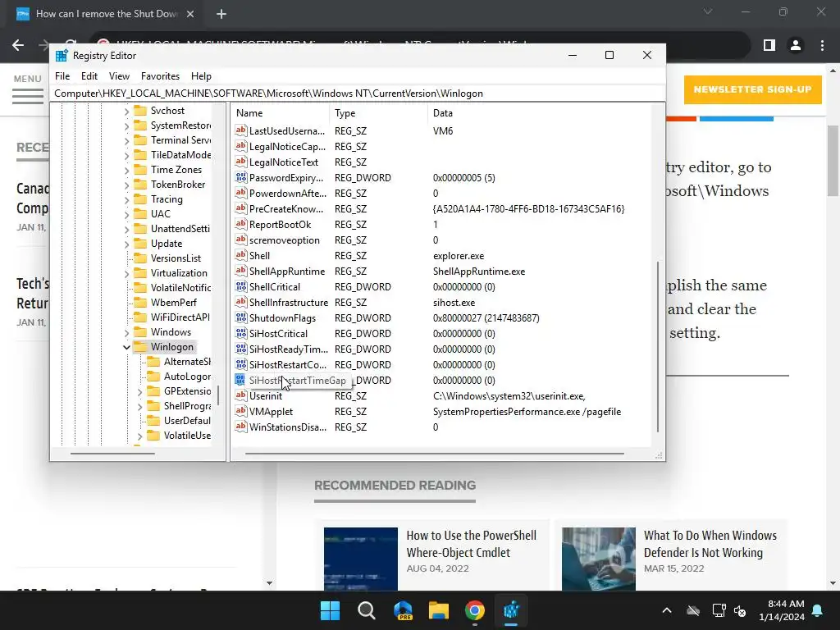The image size is (840, 630).
Task: Select the WbemPerf key in tree
Action: [x=174, y=302]
